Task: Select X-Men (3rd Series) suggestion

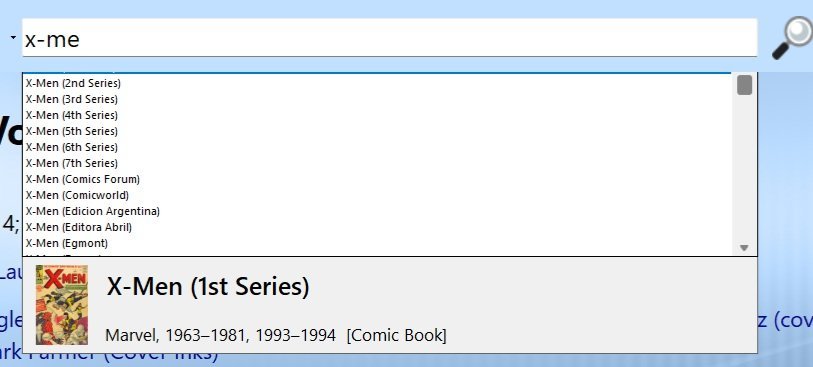Action: click(377, 99)
